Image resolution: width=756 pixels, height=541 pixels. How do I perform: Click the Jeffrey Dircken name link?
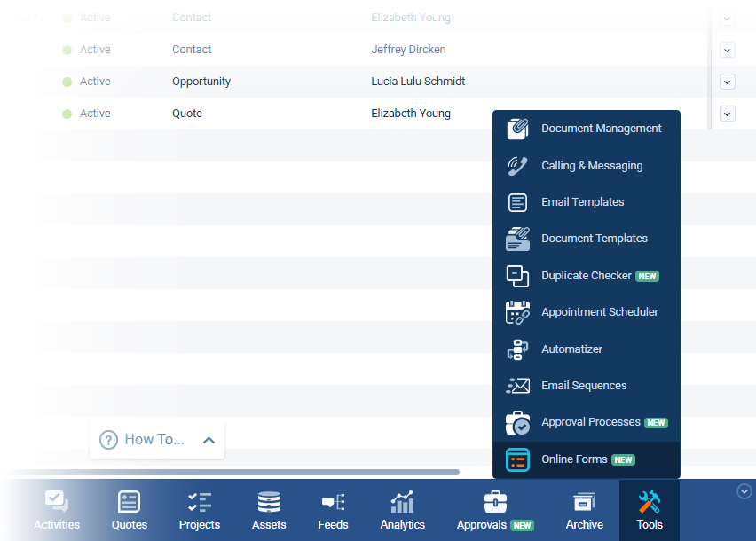tap(408, 50)
